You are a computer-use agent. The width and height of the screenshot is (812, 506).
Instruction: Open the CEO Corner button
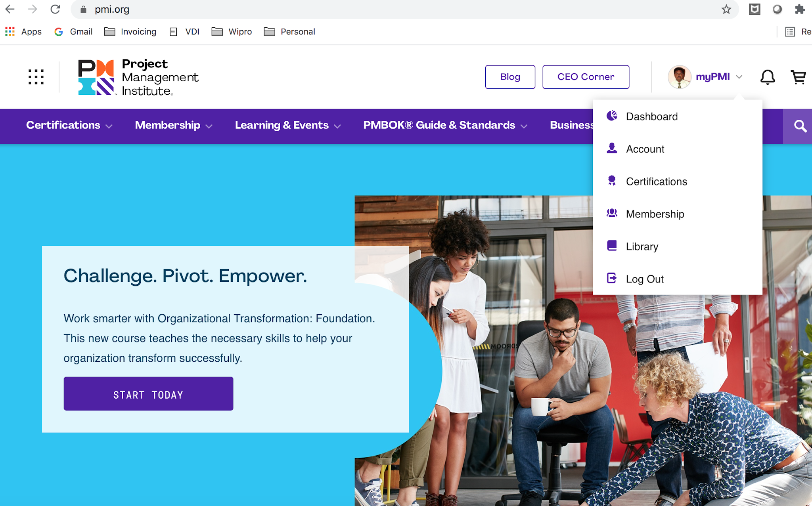585,77
